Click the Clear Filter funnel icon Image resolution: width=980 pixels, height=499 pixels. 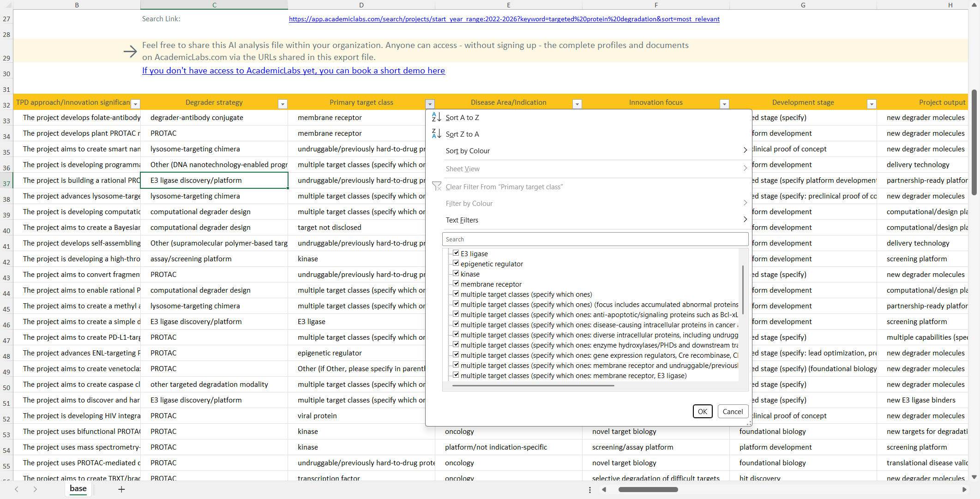point(437,186)
